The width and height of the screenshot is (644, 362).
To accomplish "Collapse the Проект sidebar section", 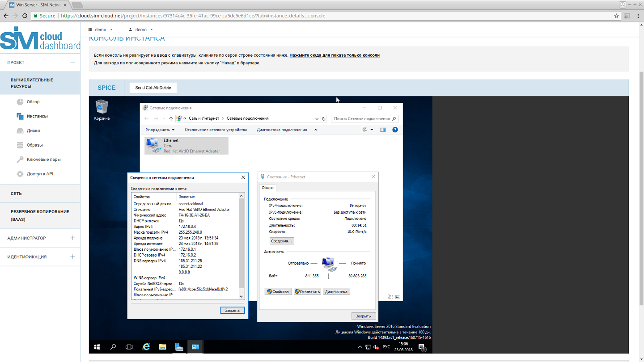I will pyautogui.click(x=72, y=63).
